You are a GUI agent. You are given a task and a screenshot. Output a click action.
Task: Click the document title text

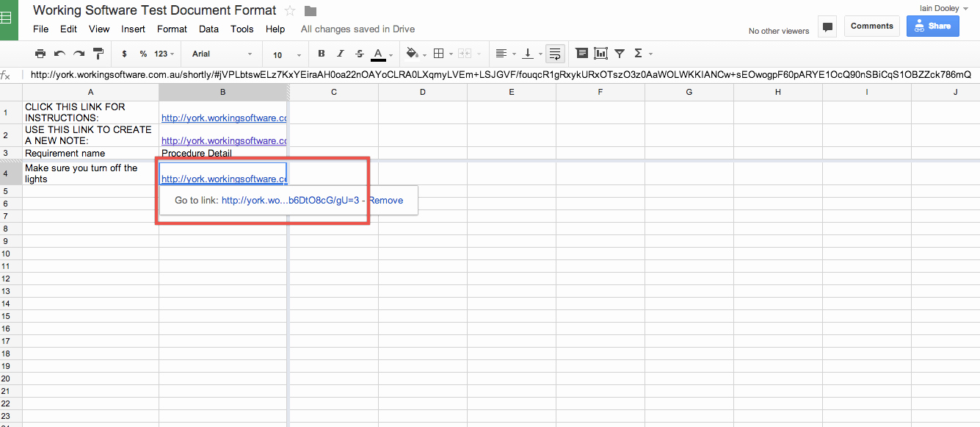[155, 10]
